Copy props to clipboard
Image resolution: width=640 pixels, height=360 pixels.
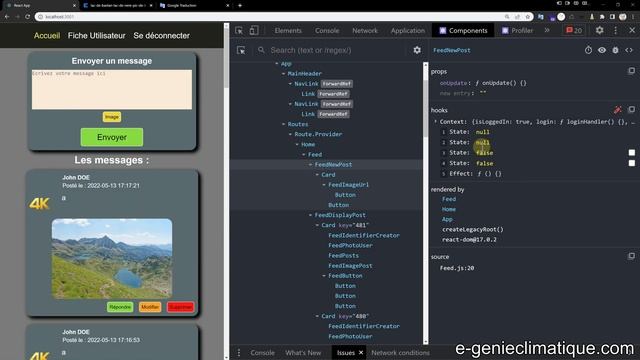[x=631, y=71]
